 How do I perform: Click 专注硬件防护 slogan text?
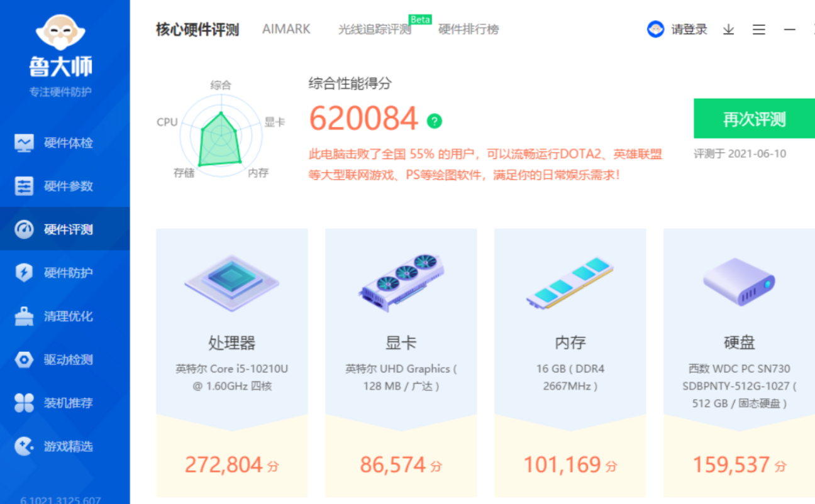tap(60, 92)
